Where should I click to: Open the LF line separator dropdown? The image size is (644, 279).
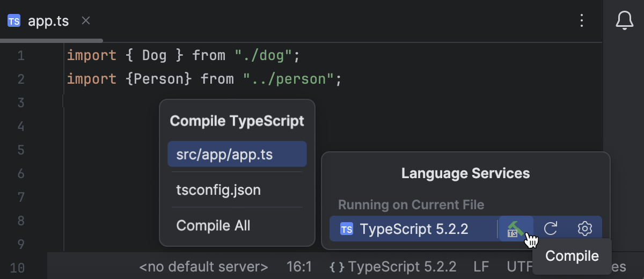point(481,267)
